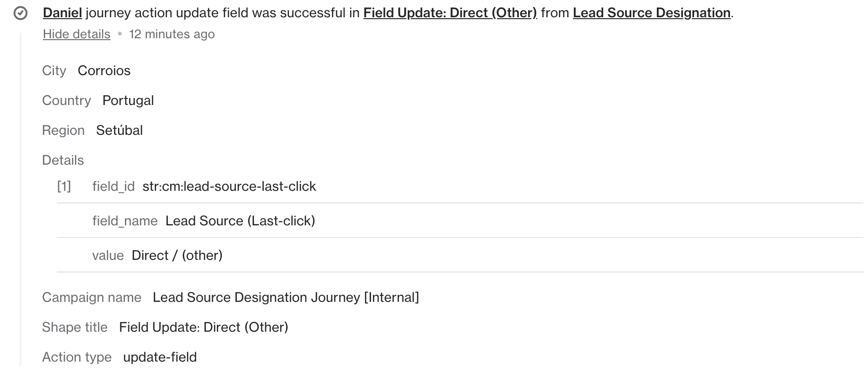Click the success checkmark circle icon
Screen dimensions: 868x377
click(x=21, y=14)
